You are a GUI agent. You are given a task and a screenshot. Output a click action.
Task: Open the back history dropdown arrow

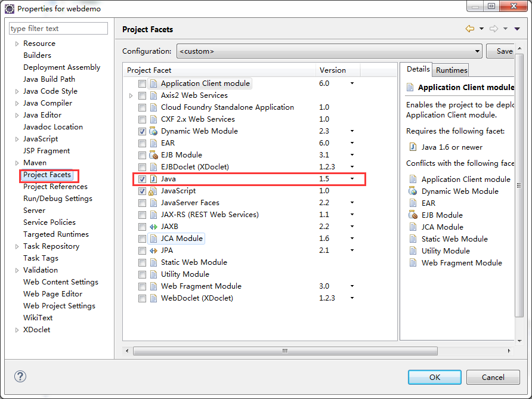click(481, 29)
